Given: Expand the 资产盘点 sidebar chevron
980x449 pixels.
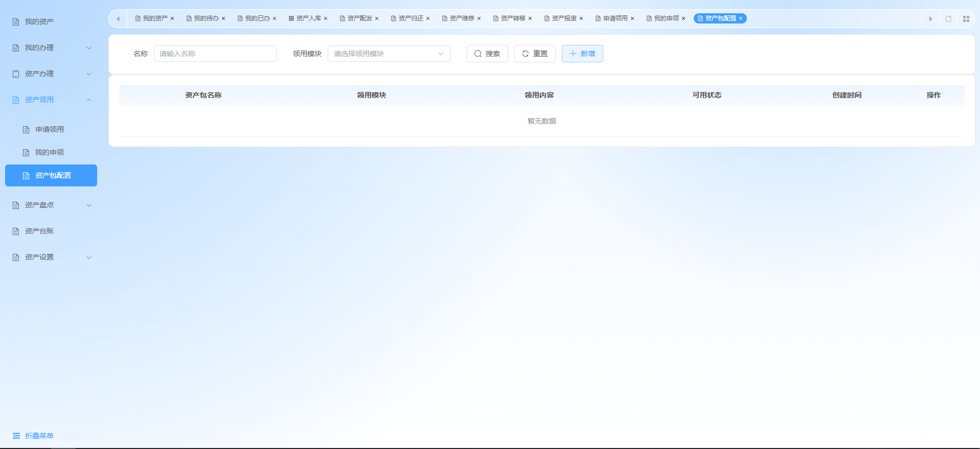Looking at the screenshot, I should pyautogui.click(x=89, y=205).
